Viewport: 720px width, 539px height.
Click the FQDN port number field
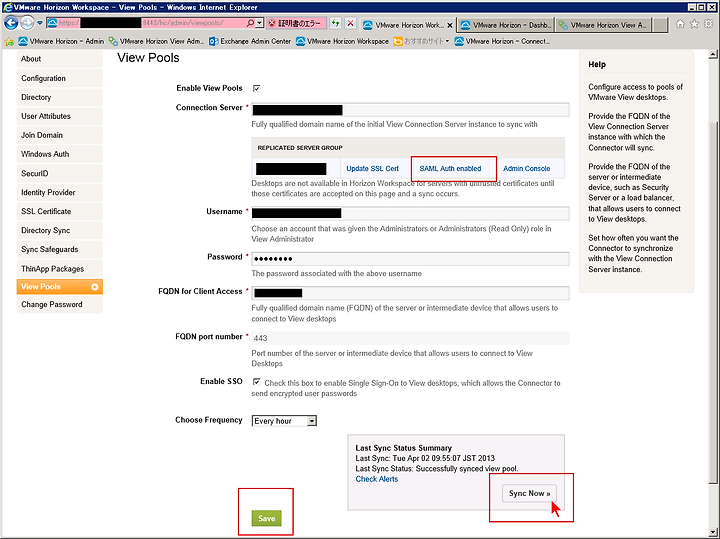pos(410,338)
